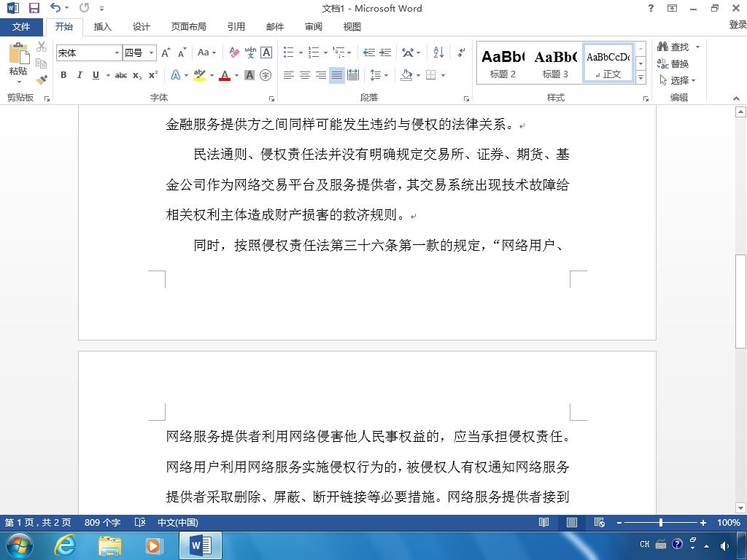Toggle underline formatting
This screenshot has height=560, width=747.
(x=96, y=75)
